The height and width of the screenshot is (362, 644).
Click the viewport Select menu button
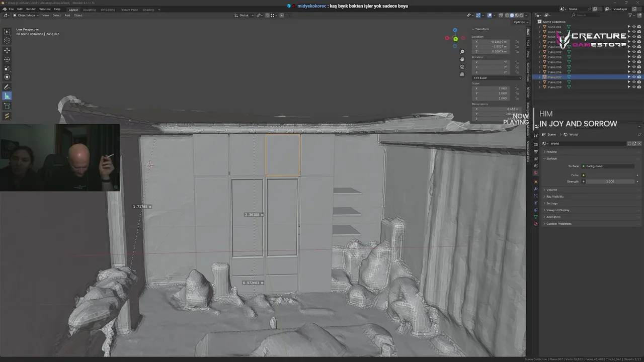(x=57, y=15)
